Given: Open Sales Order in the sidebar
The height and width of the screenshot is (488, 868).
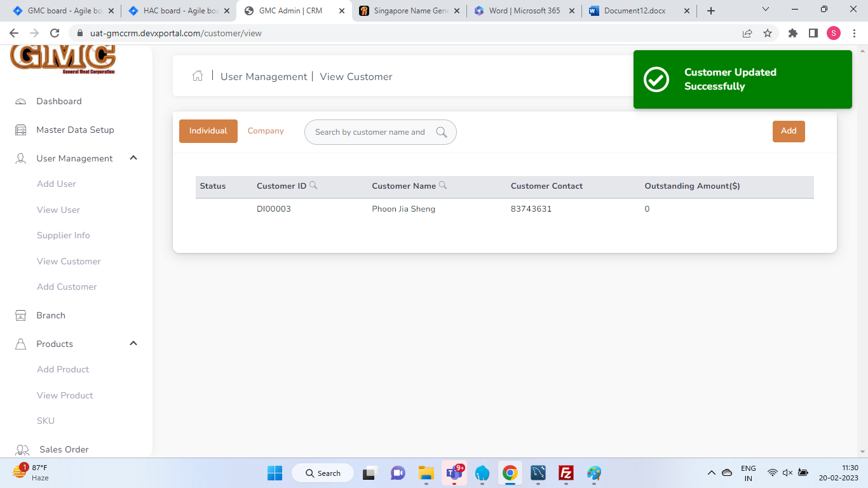Looking at the screenshot, I should (64, 449).
